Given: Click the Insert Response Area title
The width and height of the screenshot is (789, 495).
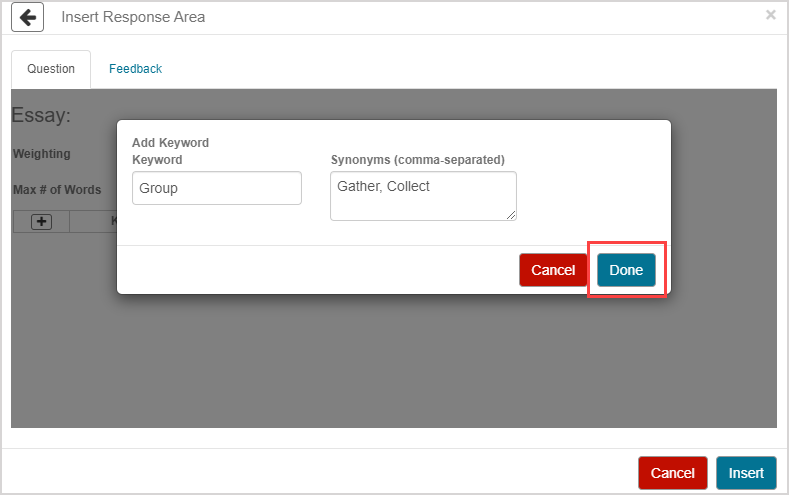Looking at the screenshot, I should [x=133, y=17].
